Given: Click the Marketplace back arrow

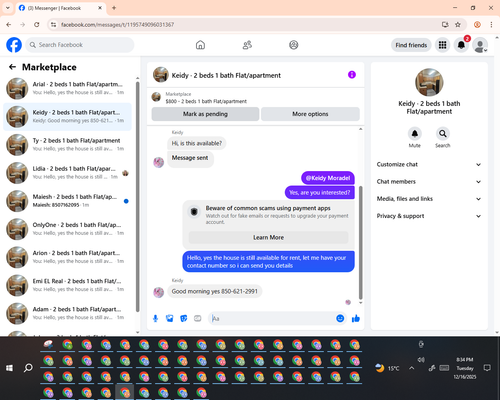Looking at the screenshot, I should tap(12, 67).
